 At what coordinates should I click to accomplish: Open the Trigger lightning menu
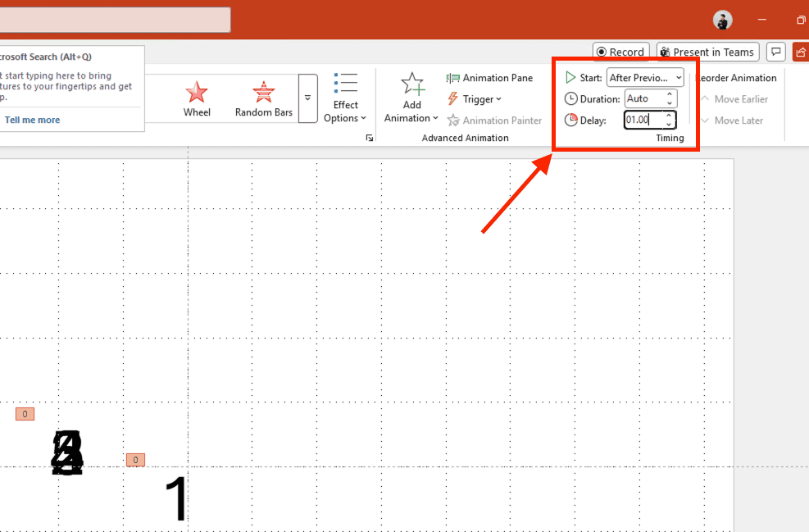pyautogui.click(x=475, y=99)
